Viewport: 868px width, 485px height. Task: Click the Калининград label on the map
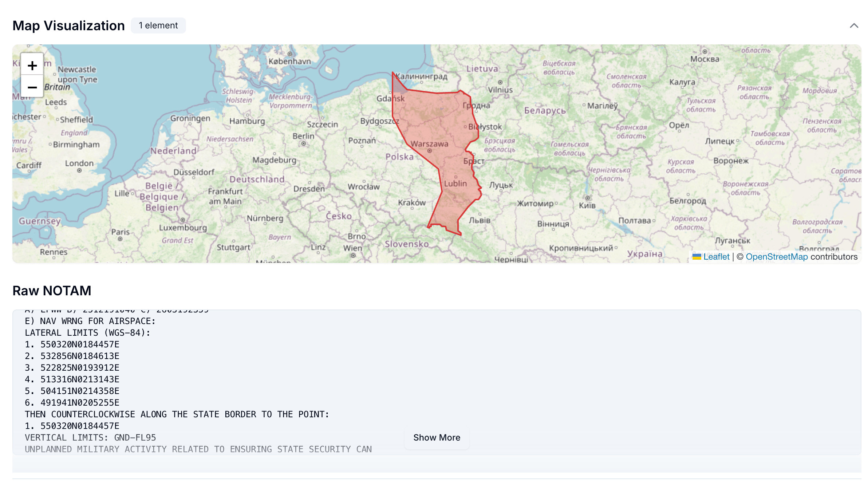pos(421,76)
